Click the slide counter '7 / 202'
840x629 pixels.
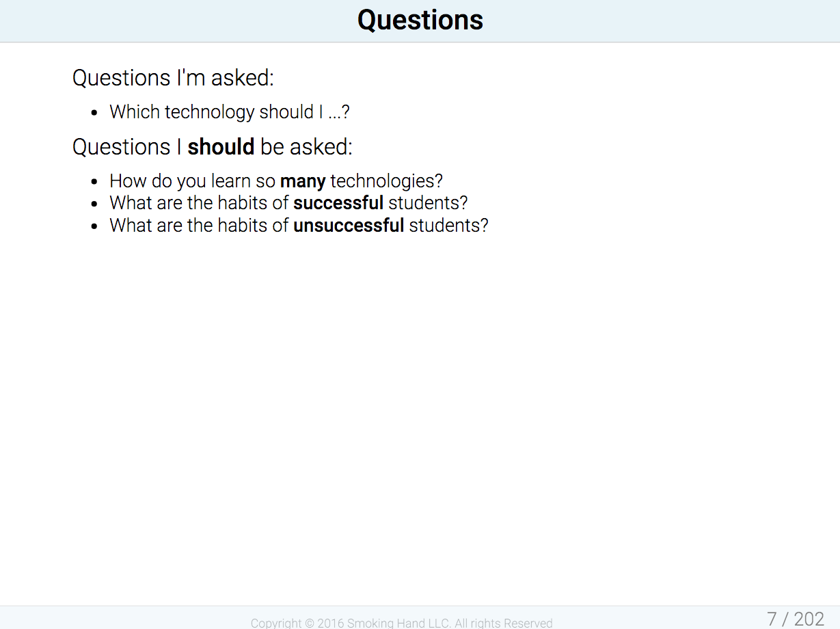(x=796, y=619)
